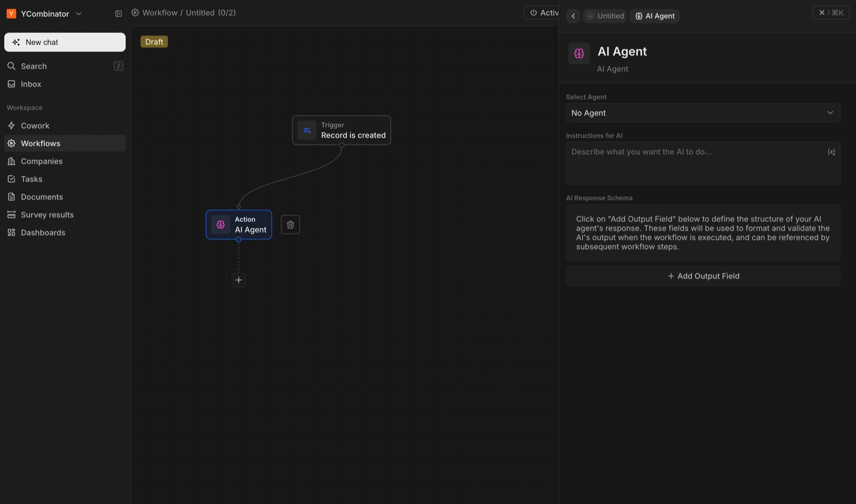Activate the workflow with the power button
Image resolution: width=856 pixels, height=504 pixels.
click(542, 13)
